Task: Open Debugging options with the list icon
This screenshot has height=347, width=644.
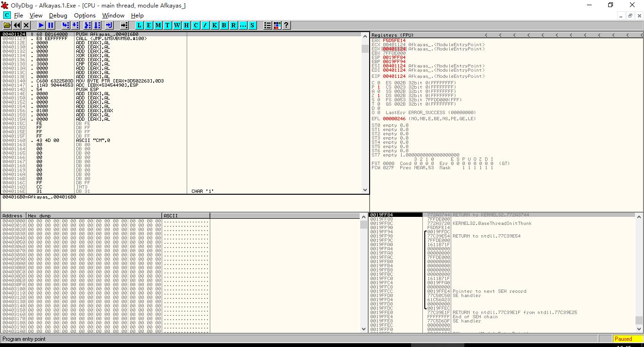Action: coord(268,25)
